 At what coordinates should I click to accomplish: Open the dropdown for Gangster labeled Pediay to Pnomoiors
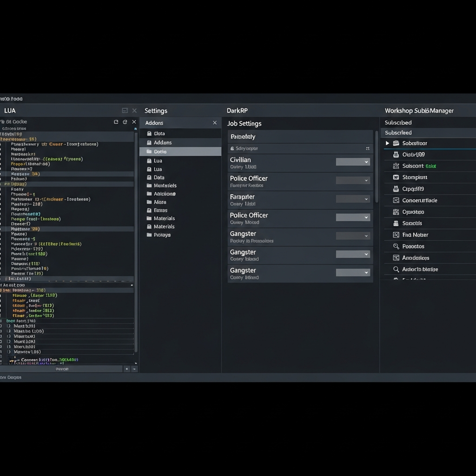(x=353, y=236)
